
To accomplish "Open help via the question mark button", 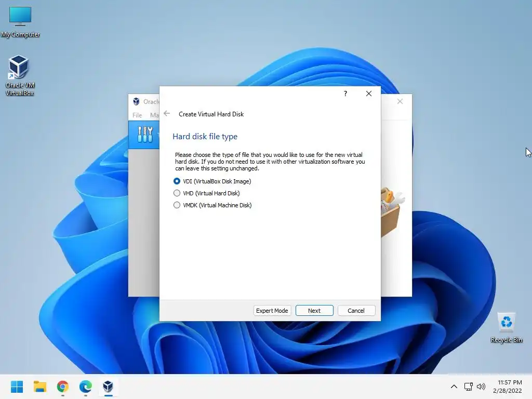I will click(x=345, y=94).
